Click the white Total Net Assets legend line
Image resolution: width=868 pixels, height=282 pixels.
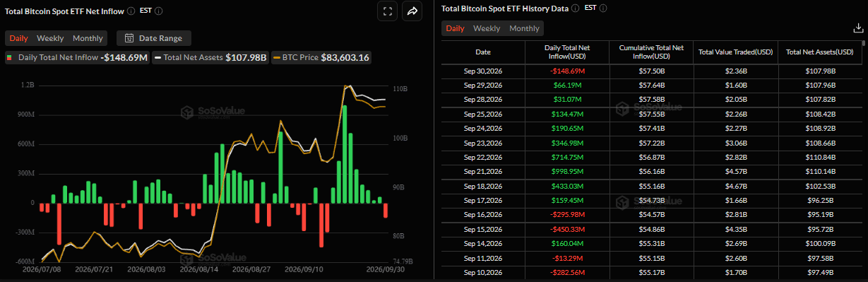click(x=157, y=58)
